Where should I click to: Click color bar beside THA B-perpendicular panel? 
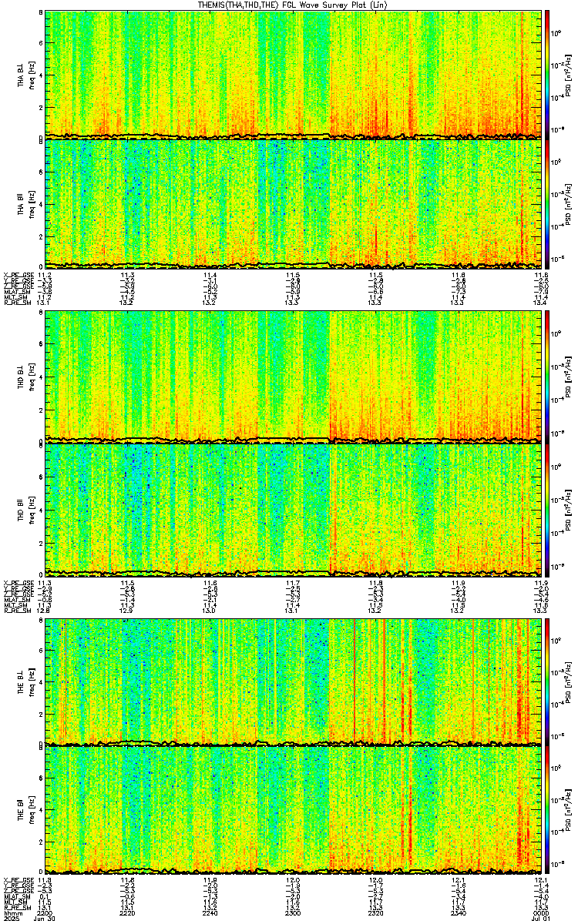(548, 73)
